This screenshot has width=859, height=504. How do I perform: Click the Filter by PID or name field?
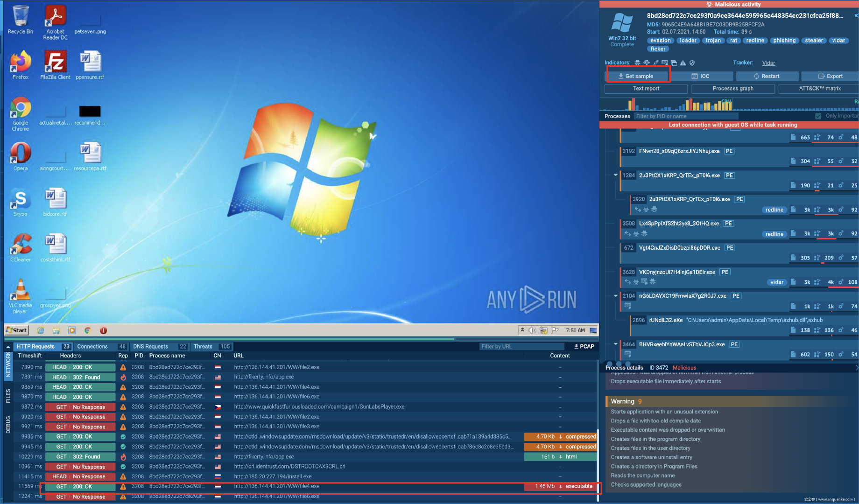[686, 116]
